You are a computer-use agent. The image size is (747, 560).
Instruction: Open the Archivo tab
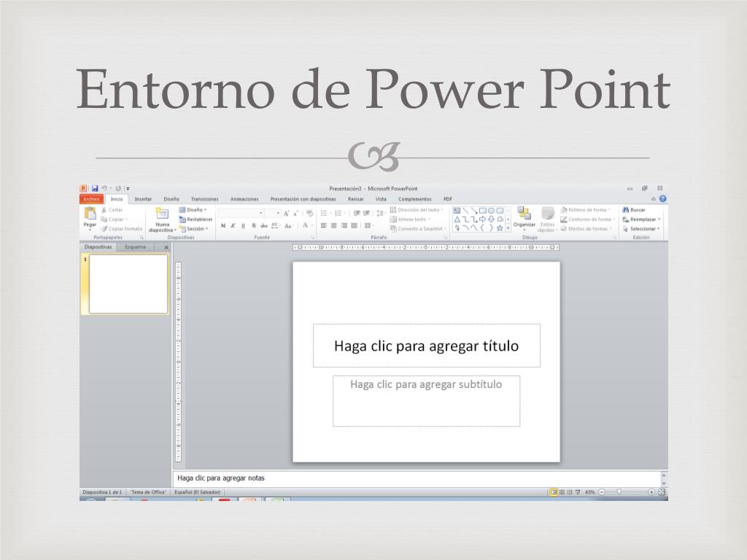click(91, 199)
